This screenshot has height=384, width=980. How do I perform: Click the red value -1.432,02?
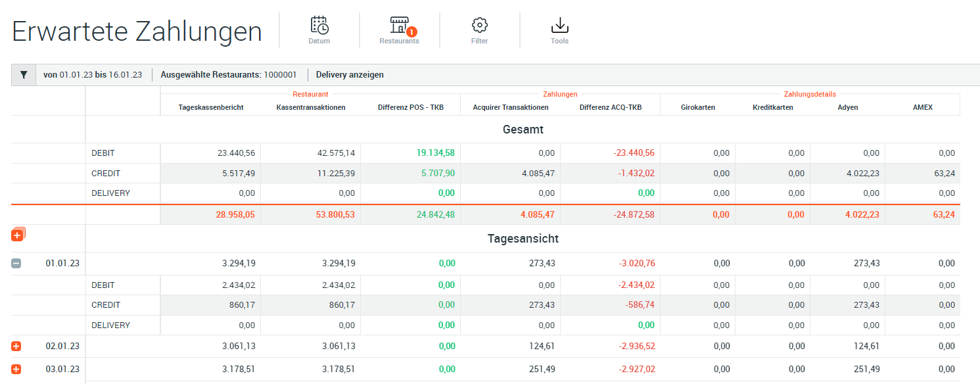(636, 174)
